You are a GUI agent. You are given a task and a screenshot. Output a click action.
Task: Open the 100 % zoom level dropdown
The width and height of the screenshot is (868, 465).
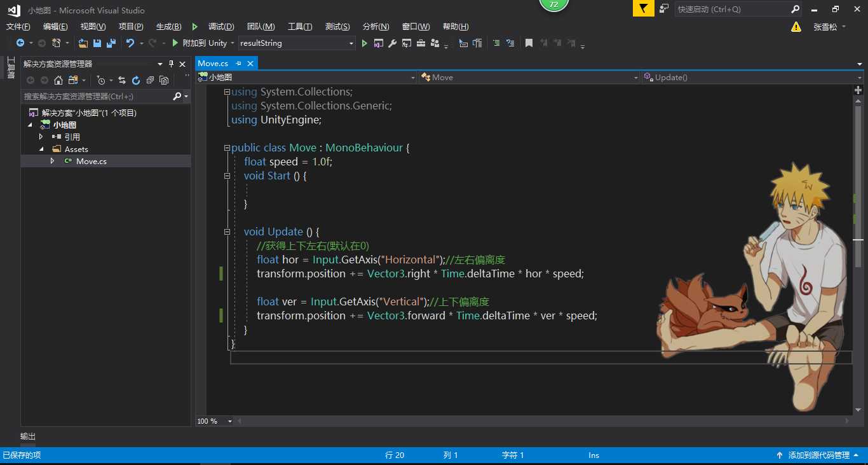(229, 421)
